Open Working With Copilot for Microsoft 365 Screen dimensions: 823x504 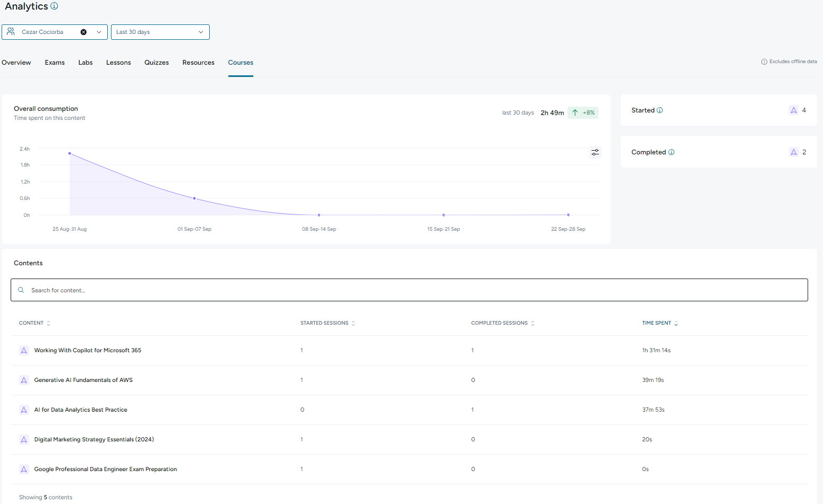click(x=88, y=350)
